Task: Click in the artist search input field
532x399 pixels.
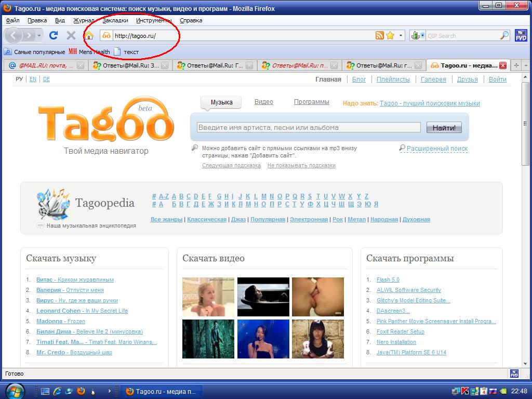Action: tap(309, 128)
